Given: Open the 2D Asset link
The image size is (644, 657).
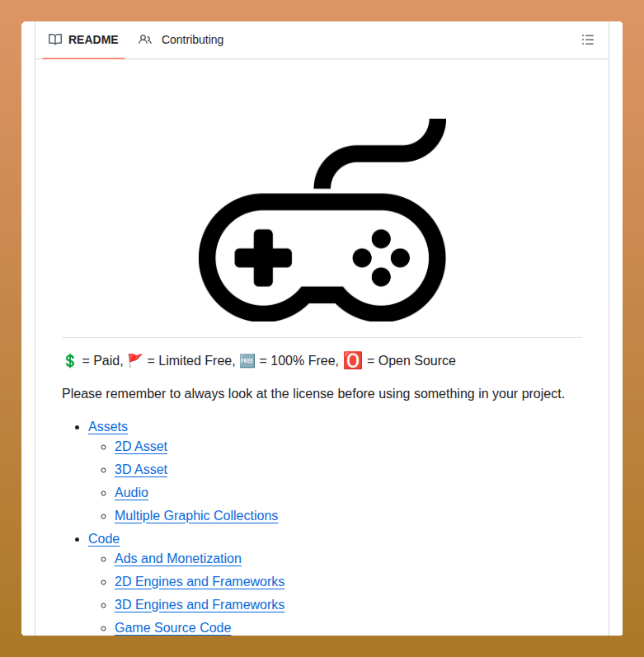Looking at the screenshot, I should tap(141, 447).
